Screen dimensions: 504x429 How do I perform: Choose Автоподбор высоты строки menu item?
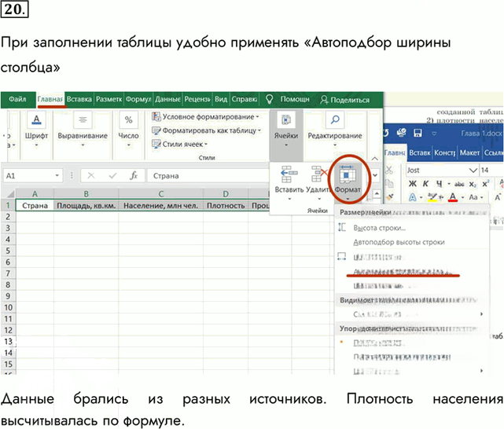click(x=399, y=242)
